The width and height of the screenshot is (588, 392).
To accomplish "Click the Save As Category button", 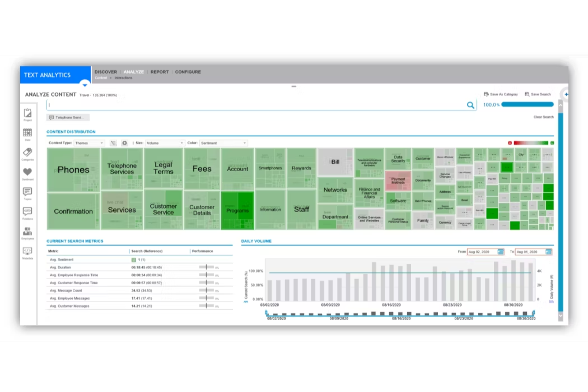I will pyautogui.click(x=501, y=94).
